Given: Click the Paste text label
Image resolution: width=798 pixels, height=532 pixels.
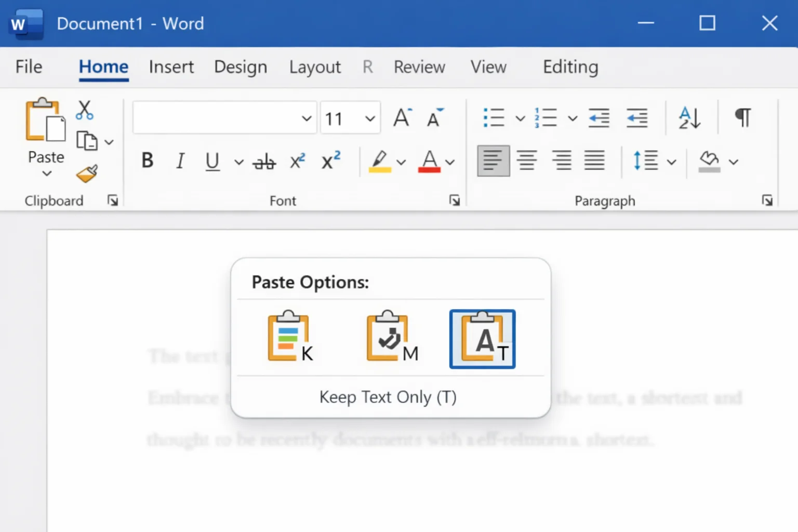Looking at the screenshot, I should 46,157.
